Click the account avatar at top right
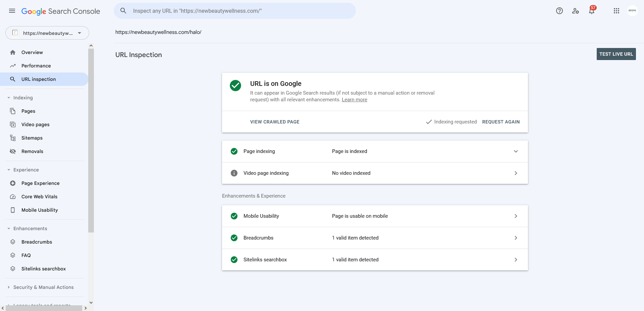 coord(632,11)
